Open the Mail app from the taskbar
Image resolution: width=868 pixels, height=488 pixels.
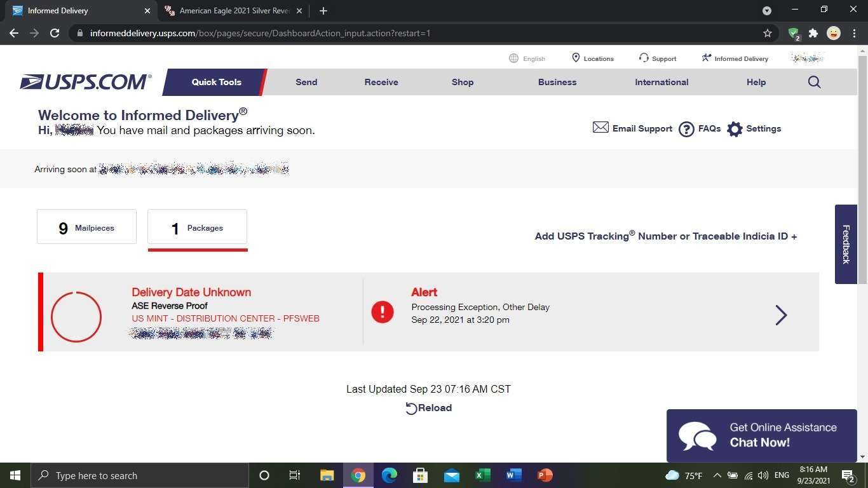click(452, 475)
